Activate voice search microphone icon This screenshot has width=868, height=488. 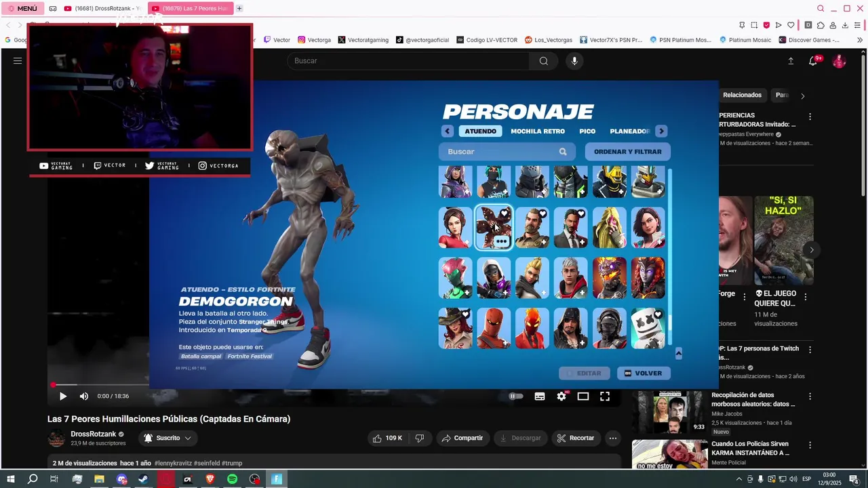pos(574,61)
